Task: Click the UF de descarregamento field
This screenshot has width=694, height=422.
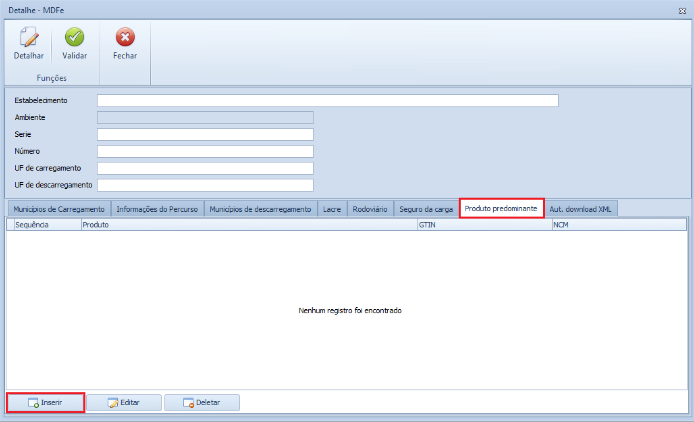Action: click(x=205, y=185)
